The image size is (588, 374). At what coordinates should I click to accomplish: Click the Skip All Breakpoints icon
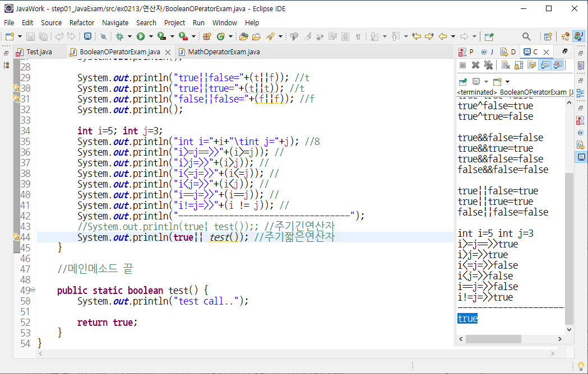coord(104,36)
